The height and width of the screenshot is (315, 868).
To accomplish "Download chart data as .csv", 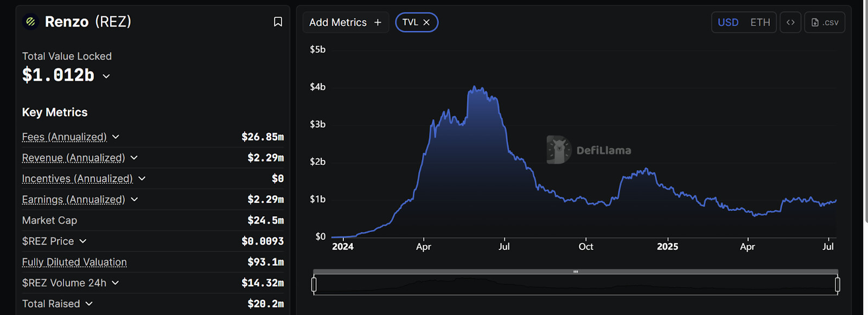I will coord(825,22).
